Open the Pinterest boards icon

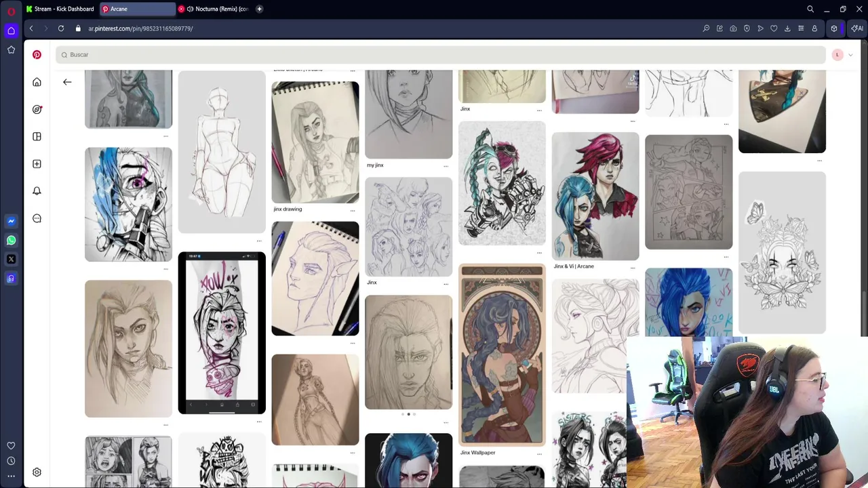(x=37, y=136)
